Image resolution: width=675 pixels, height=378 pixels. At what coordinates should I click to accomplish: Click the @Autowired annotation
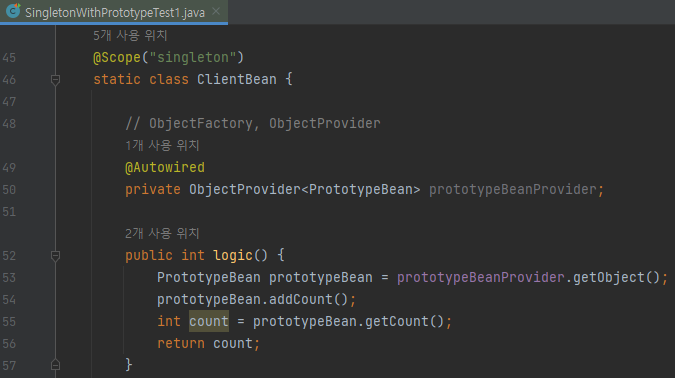pos(165,167)
